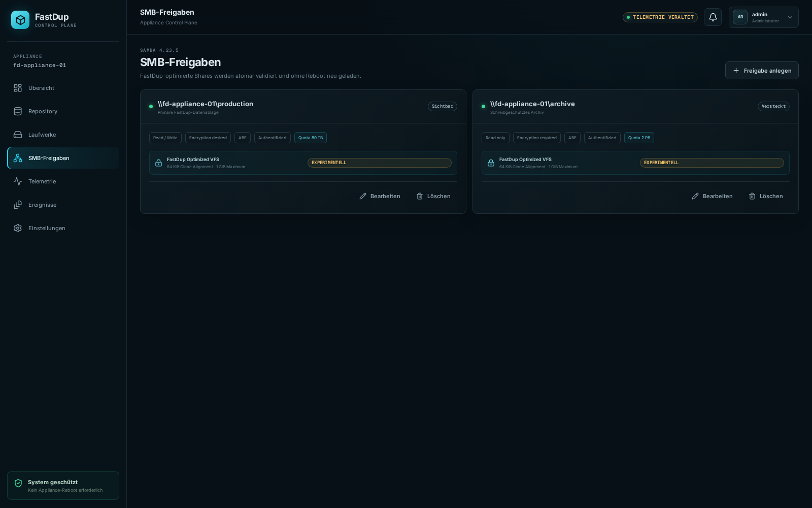Click the Quota 80 TB tag
Screen dimensions: 812x508
point(311,138)
